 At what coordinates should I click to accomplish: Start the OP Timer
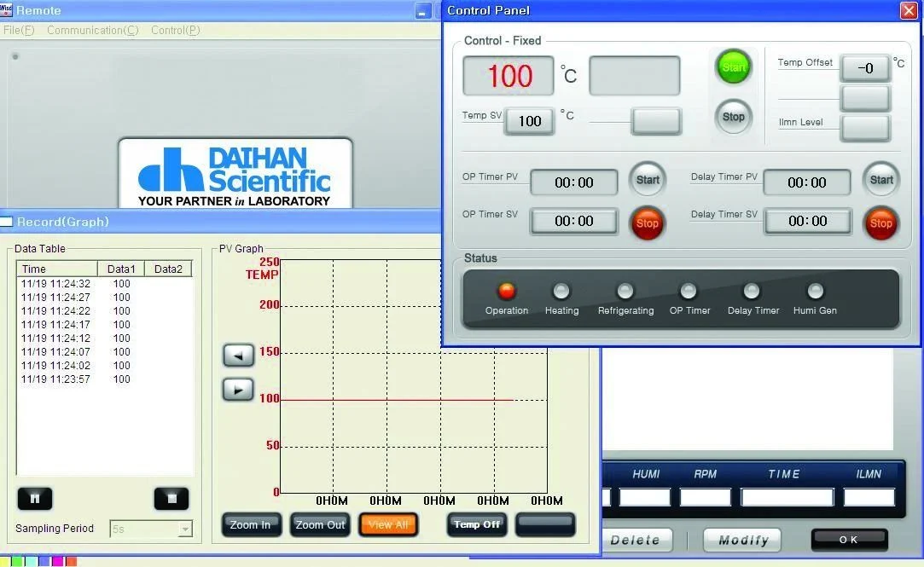point(648,180)
